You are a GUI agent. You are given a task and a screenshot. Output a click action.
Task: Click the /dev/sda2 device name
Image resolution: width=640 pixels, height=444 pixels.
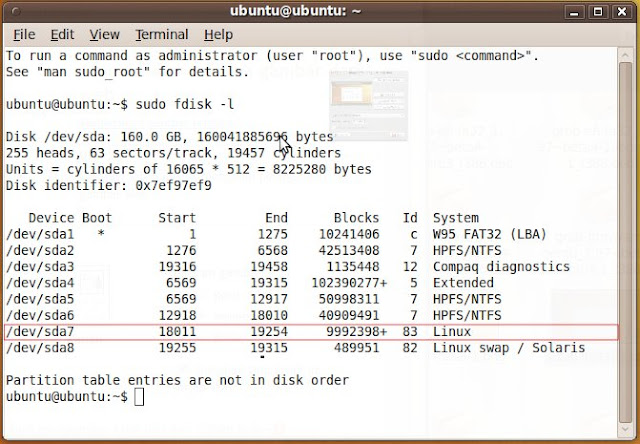40,251
